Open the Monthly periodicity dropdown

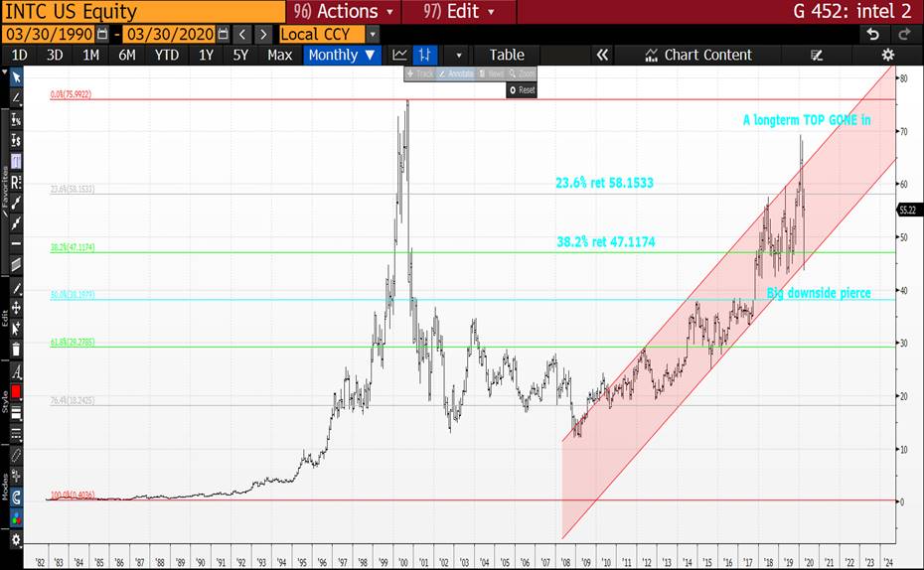tap(342, 55)
